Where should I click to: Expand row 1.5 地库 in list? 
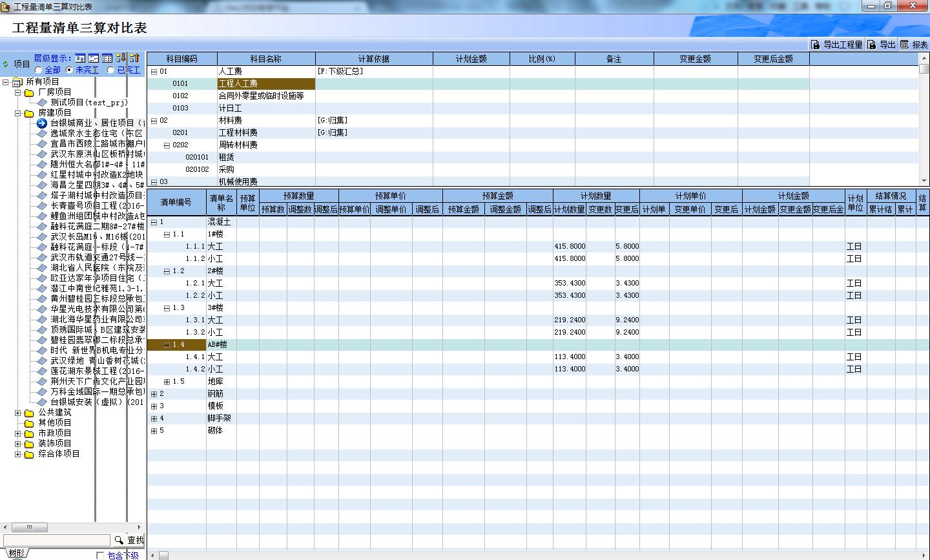pyautogui.click(x=167, y=382)
